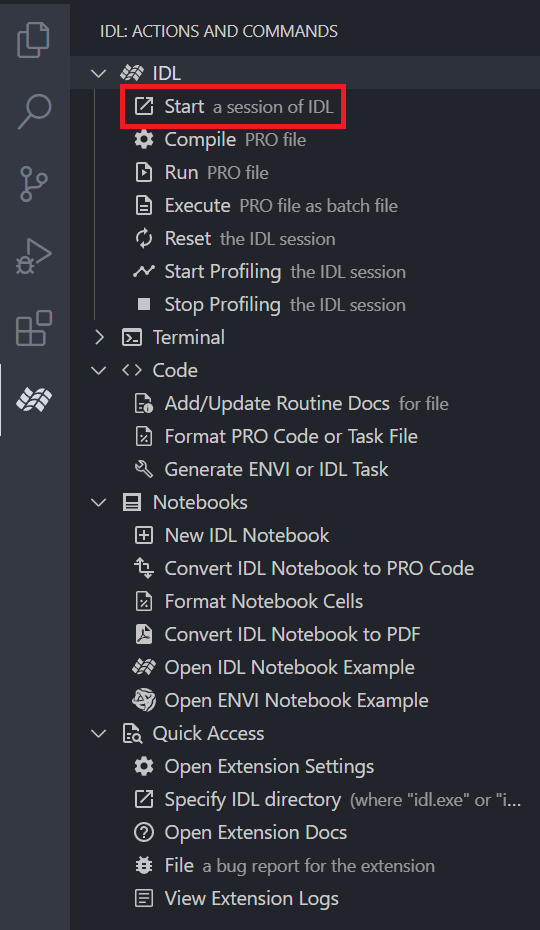Click the Quick Access section label
Screen dimensions: 540x930
pos(208,733)
